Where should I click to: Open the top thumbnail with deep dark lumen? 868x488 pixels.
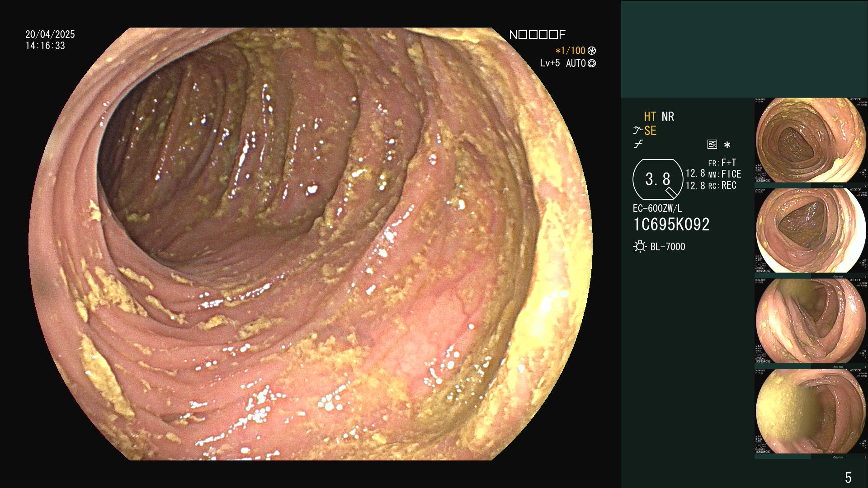811,141
